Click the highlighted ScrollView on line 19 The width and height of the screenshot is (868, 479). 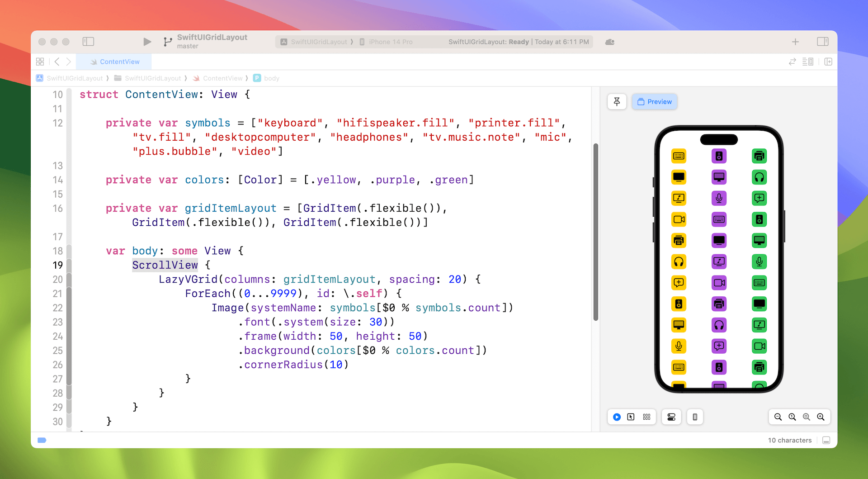165,265
